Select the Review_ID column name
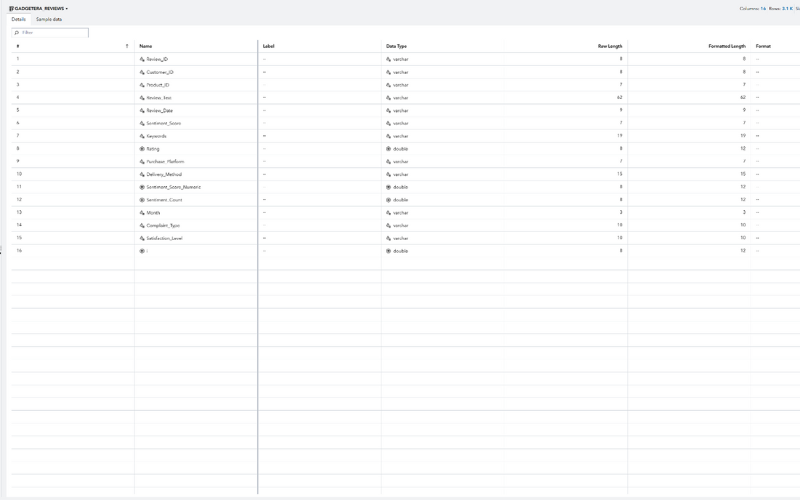 click(x=157, y=59)
